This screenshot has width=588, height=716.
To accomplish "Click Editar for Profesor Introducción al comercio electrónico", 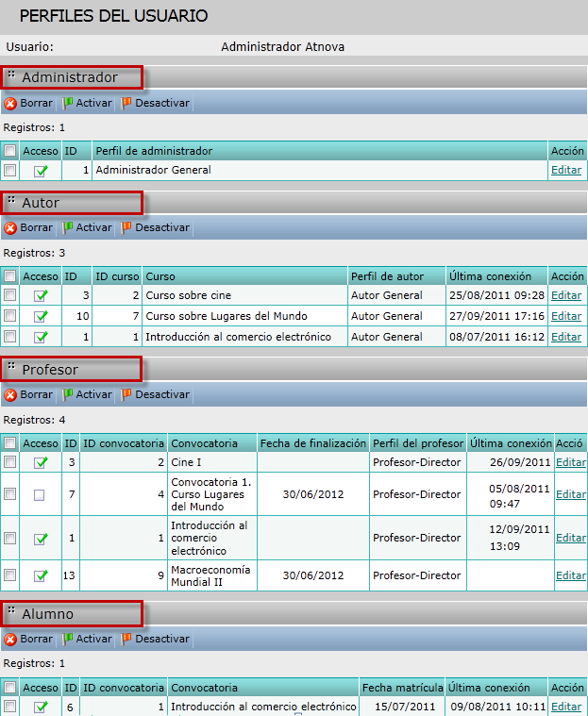I will [571, 538].
